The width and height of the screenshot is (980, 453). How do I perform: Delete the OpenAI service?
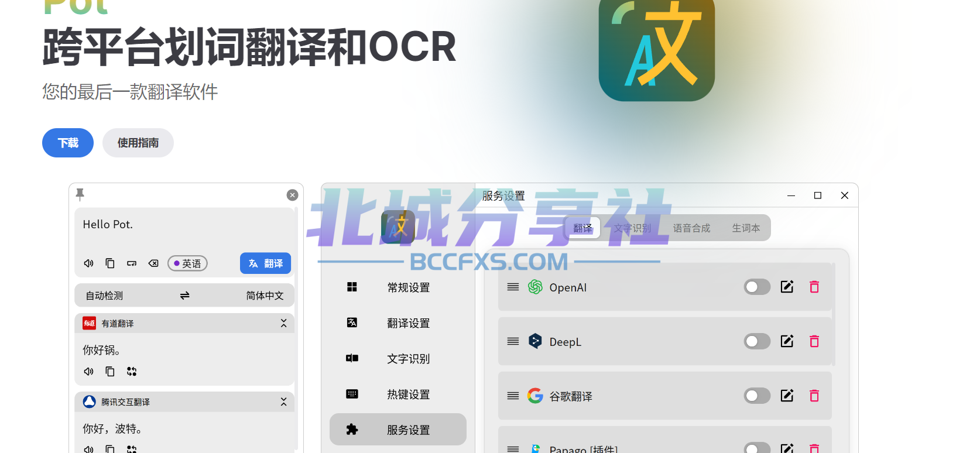[814, 287]
